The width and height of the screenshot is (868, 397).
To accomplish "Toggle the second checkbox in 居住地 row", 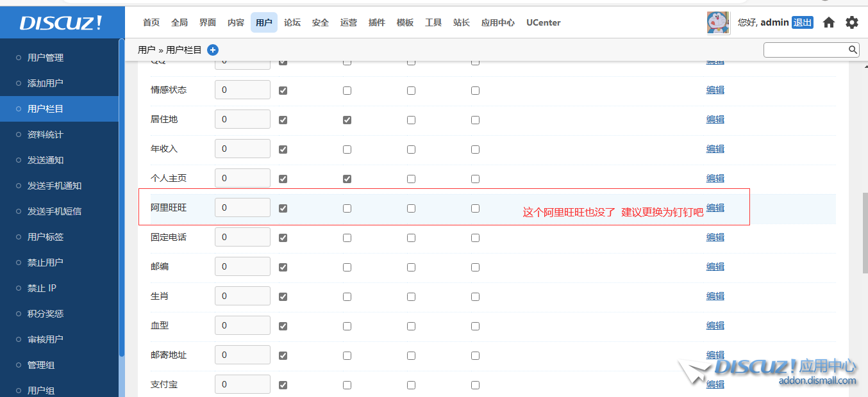I will pyautogui.click(x=347, y=120).
